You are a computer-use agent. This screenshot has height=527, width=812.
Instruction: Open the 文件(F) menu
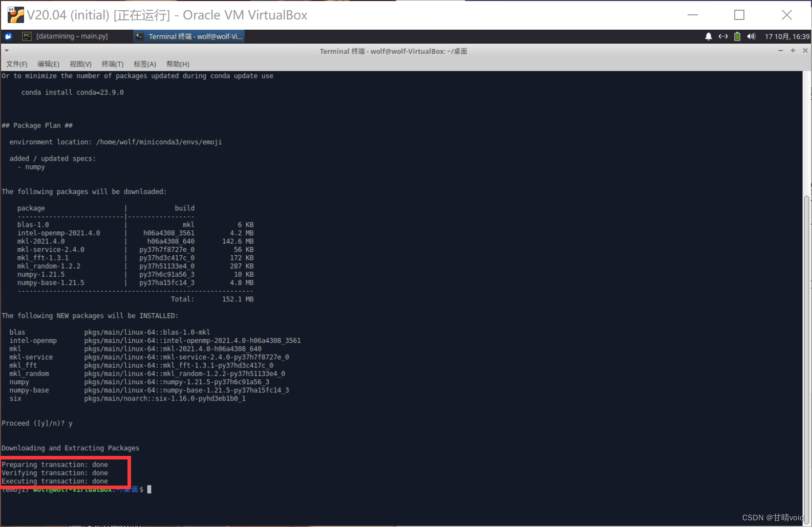click(17, 64)
